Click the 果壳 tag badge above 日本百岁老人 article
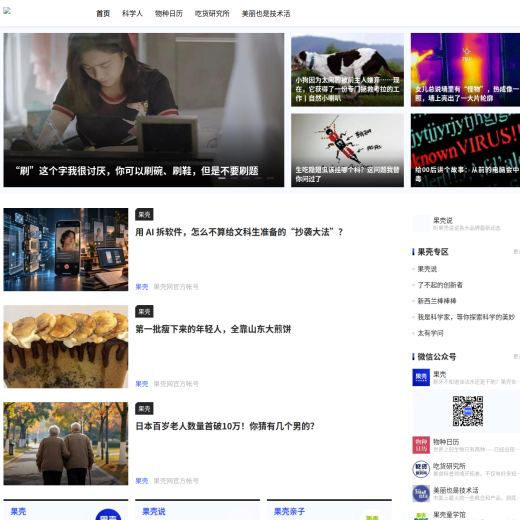The image size is (520, 520). click(144, 409)
